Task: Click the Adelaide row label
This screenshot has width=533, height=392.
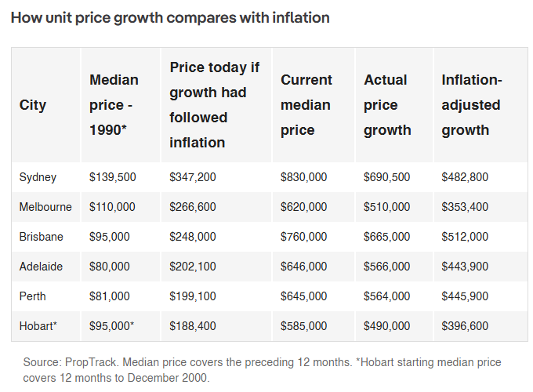Action: [x=41, y=267]
